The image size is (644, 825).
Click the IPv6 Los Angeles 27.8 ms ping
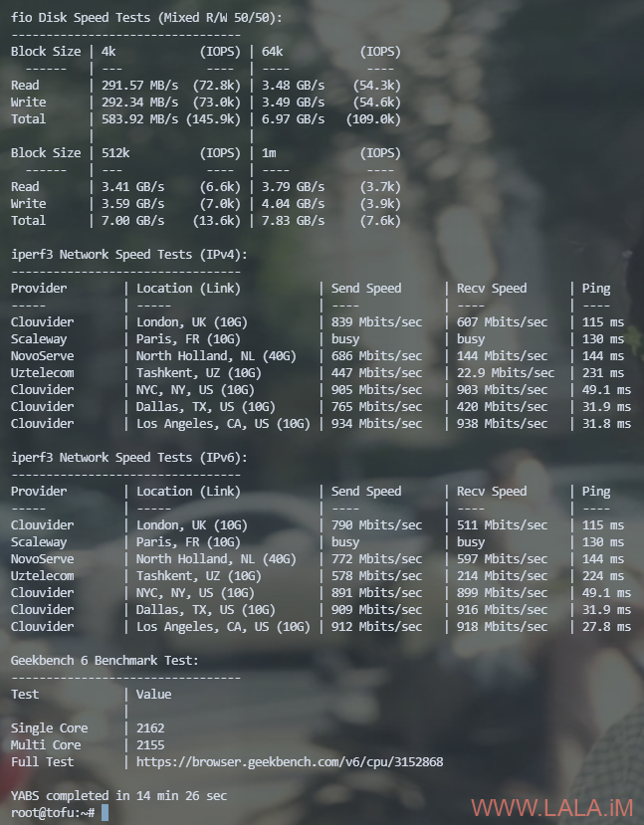[606, 627]
